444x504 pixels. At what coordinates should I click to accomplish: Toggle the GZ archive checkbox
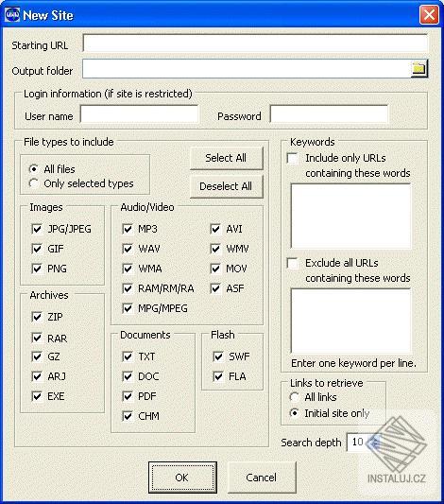coord(37,356)
